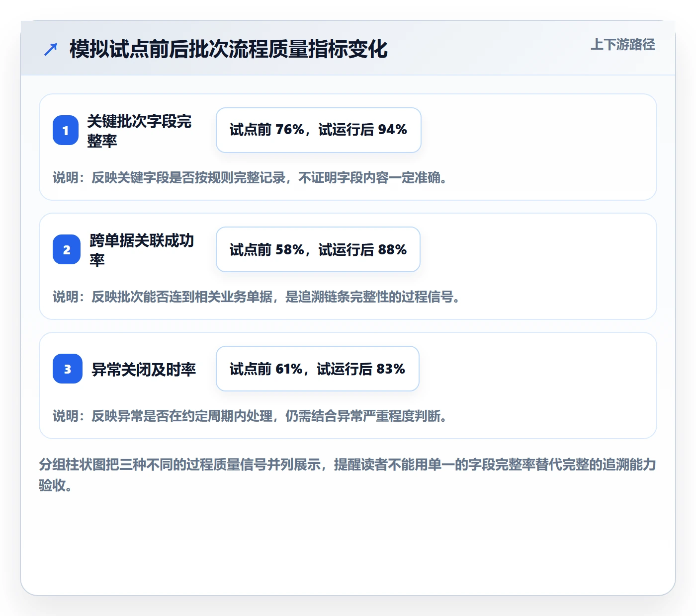The height and width of the screenshot is (616, 696).
Task: Select the 跨单据关联成功率 metric name
Action: 142,250
